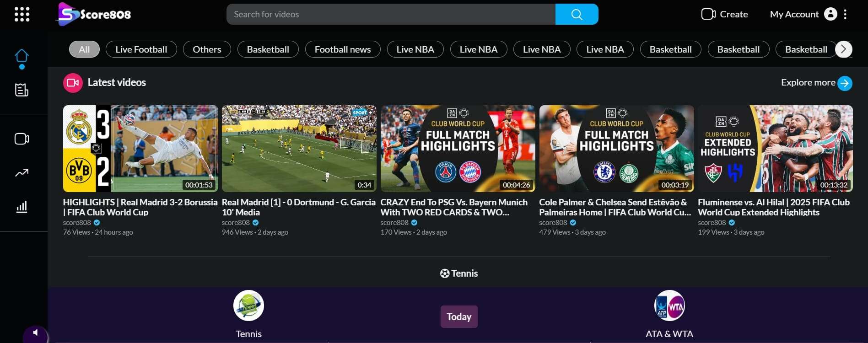Click the Create video camera icon
The height and width of the screenshot is (343, 868).
pyautogui.click(x=708, y=14)
